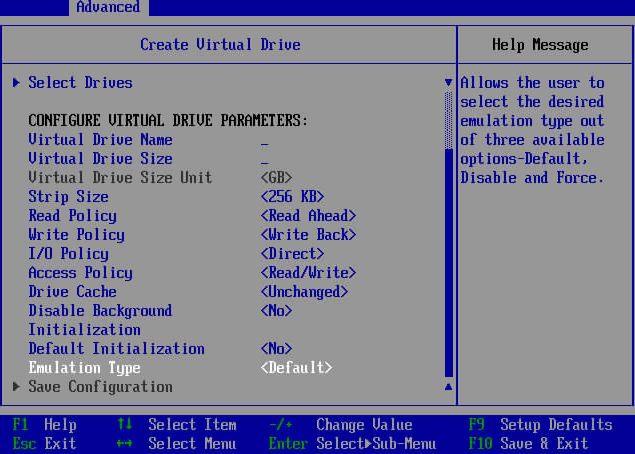Click up-down arrows icon for Select Item
Image resolution: width=635 pixels, height=454 pixels.
[125, 424]
